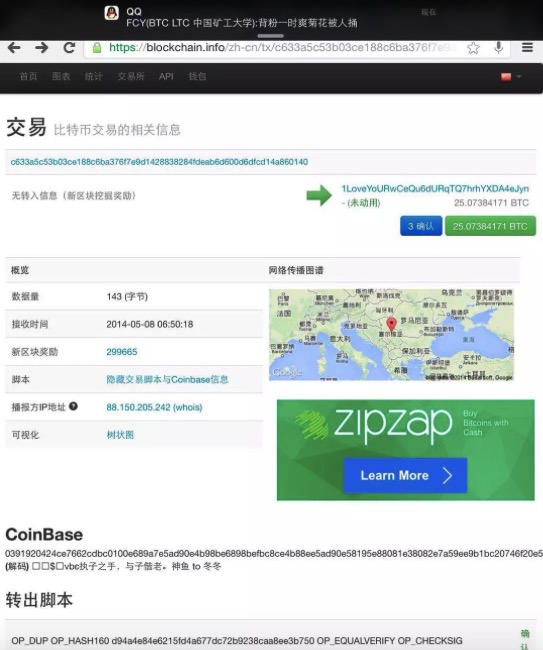Open the 首页 nav item

[28, 76]
